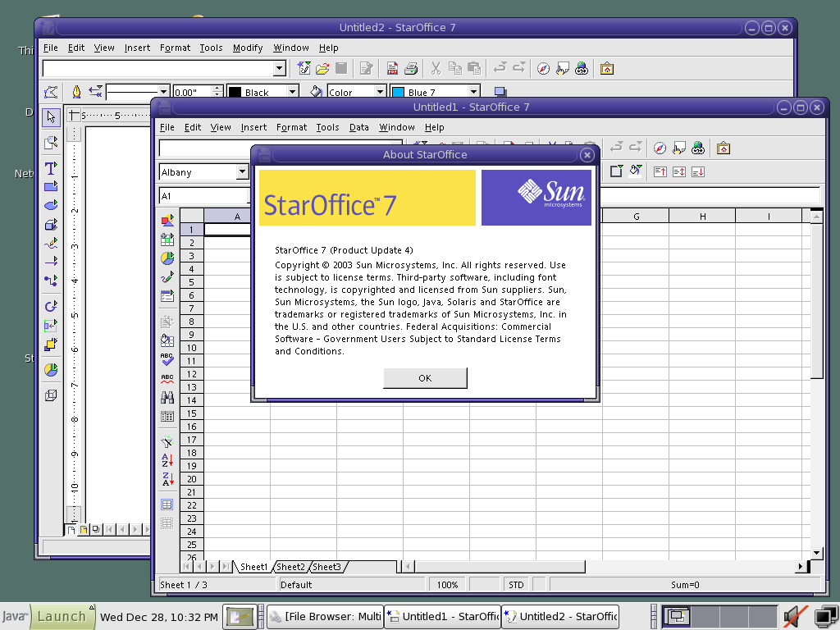Select the Text T tool in Untitled2
This screenshot has width=840, height=630.
pos(51,168)
